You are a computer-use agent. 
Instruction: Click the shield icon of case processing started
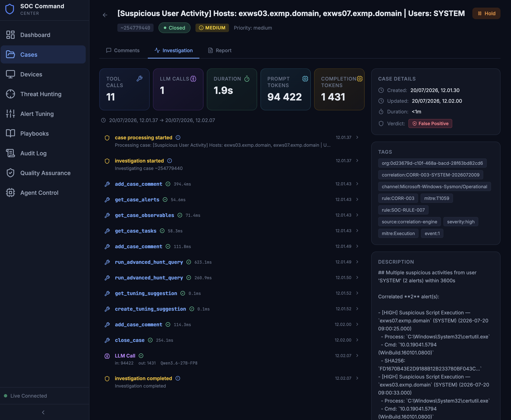(107, 138)
